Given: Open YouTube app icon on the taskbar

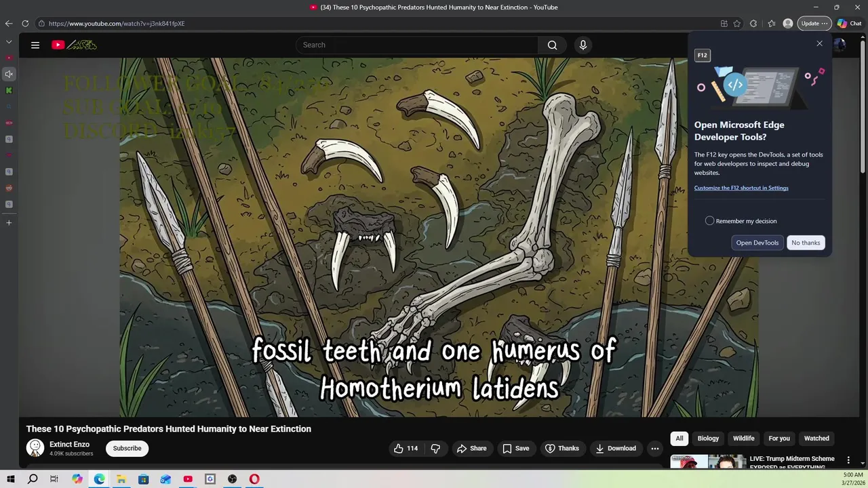Looking at the screenshot, I should [x=188, y=479].
